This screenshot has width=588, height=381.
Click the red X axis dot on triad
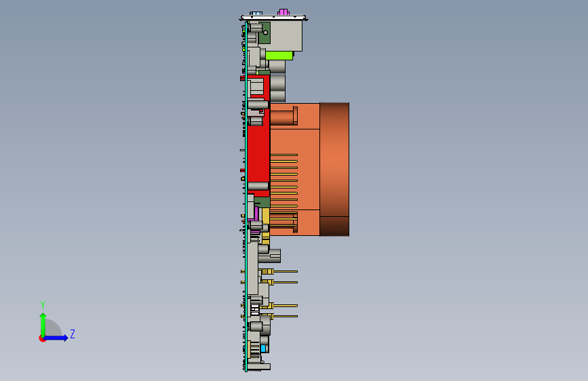point(42,338)
